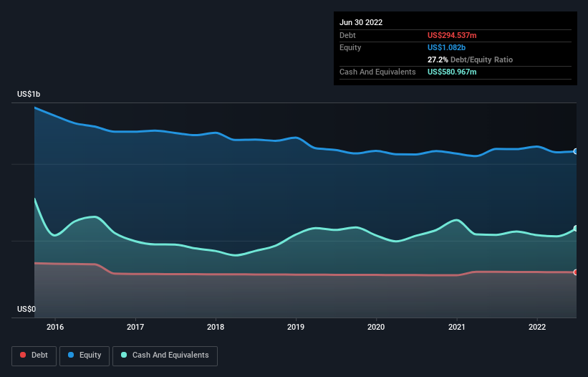Select the Equity endpoint marker on blue line
588x377 pixels.
click(576, 151)
